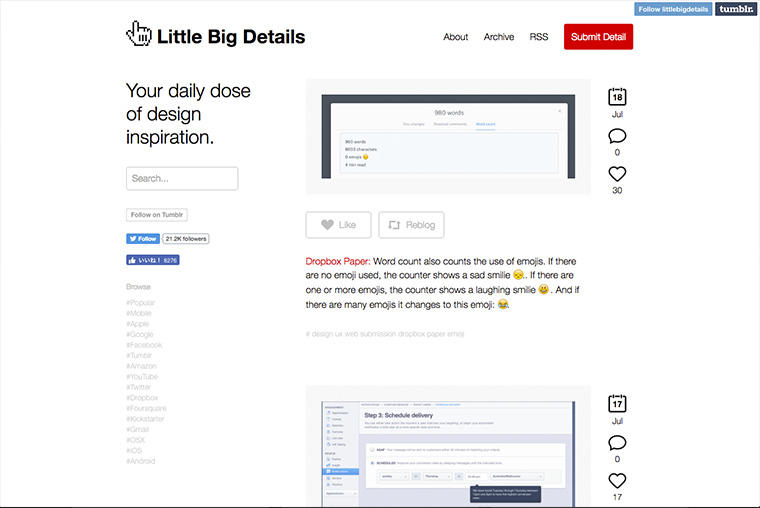The image size is (760, 508).
Task: Open the About page
Action: coord(456,37)
